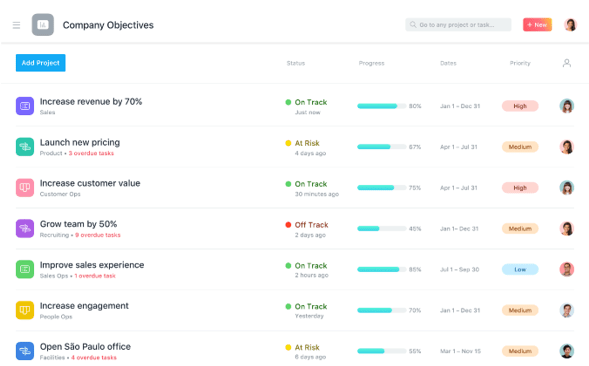
Task: Open the Increase customer value project
Action: [90, 183]
